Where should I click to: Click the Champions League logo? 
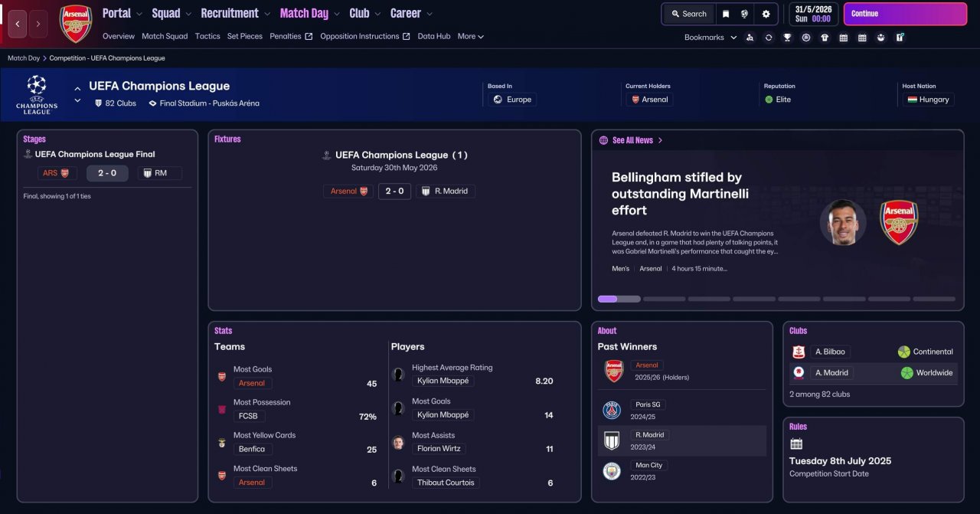(x=37, y=94)
